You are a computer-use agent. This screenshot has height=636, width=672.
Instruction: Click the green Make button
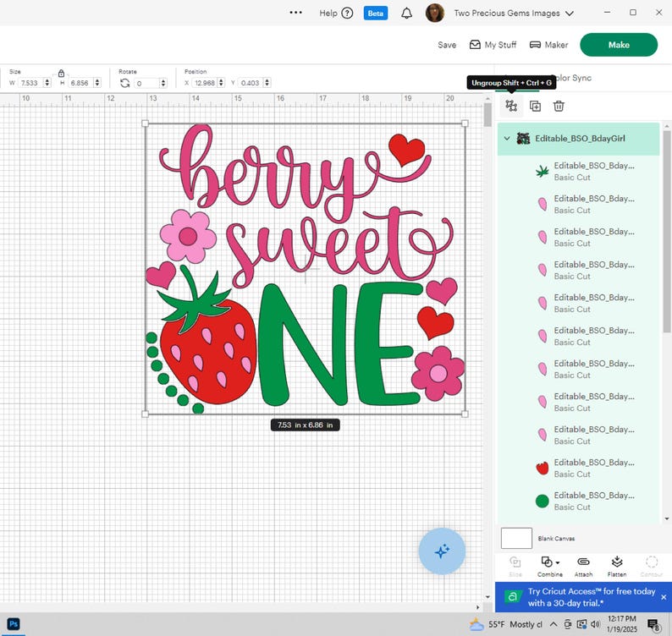tap(619, 45)
